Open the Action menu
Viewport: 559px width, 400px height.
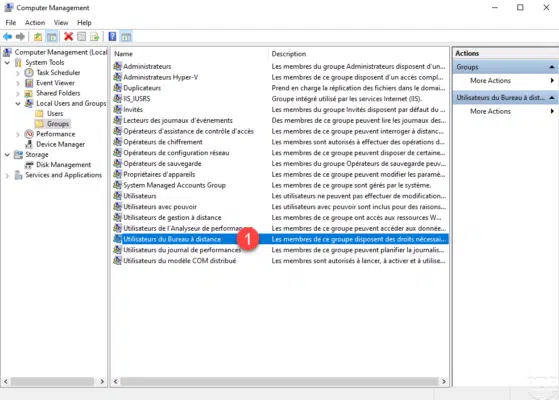pyautogui.click(x=35, y=23)
